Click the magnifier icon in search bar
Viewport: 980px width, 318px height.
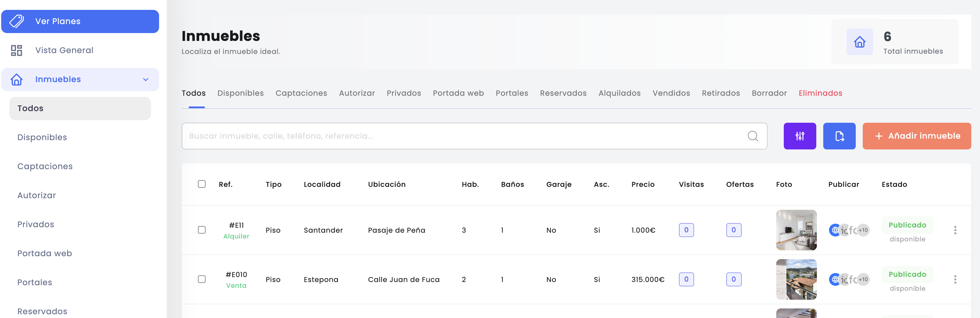752,136
